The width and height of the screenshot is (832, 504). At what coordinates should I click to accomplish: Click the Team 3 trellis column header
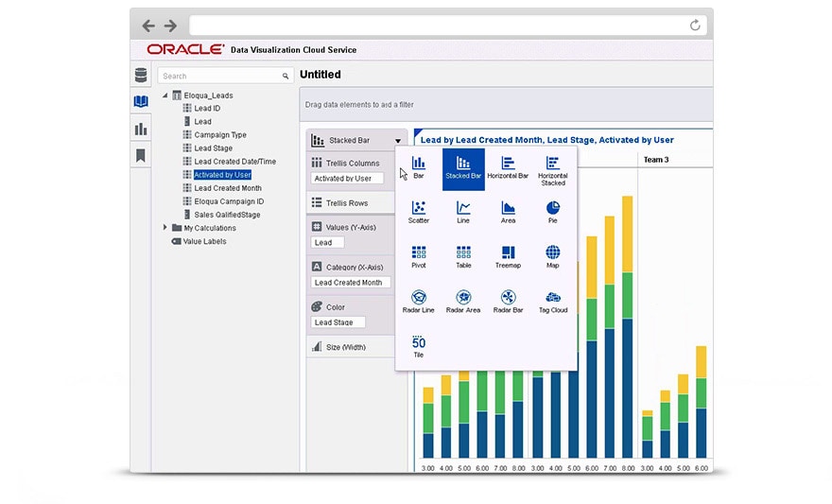[x=656, y=159]
